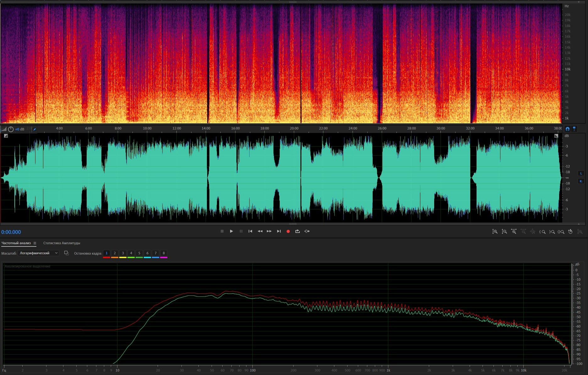Select the Частотный анализ tab
Viewport: 588px width, 375px height.
click(x=16, y=243)
